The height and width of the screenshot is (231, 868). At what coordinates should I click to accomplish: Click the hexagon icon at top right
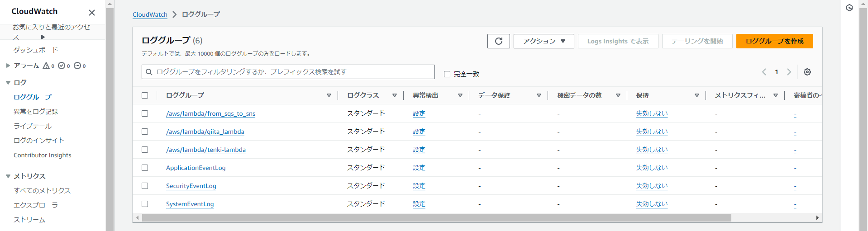coord(849,8)
